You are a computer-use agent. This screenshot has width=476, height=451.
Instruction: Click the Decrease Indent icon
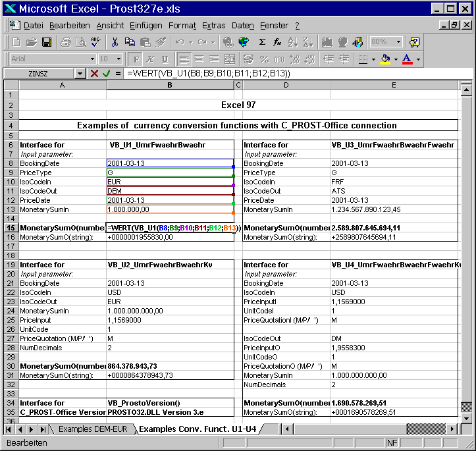point(329,59)
